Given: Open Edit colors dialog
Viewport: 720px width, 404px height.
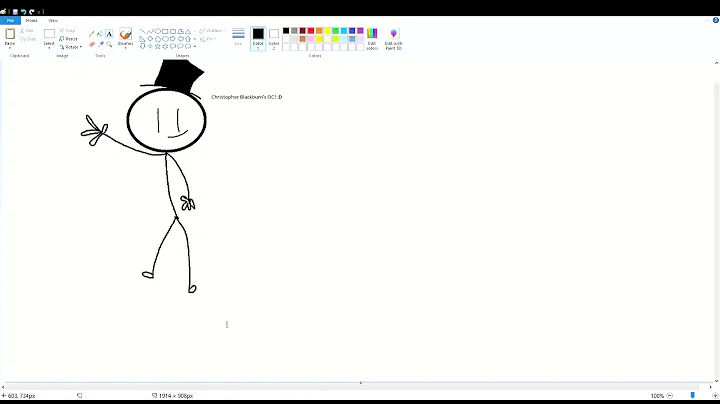Looking at the screenshot, I should pyautogui.click(x=372, y=39).
